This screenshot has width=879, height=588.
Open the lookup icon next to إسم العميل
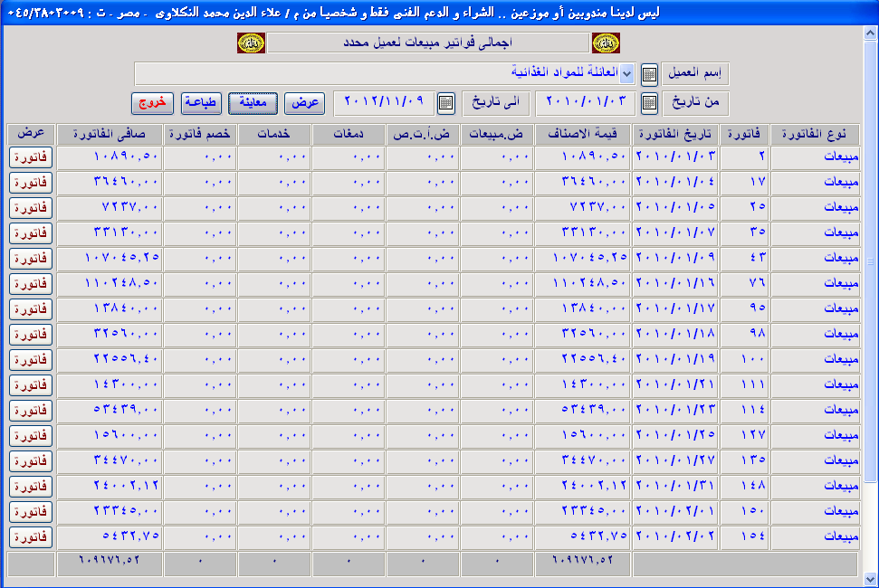tap(649, 74)
